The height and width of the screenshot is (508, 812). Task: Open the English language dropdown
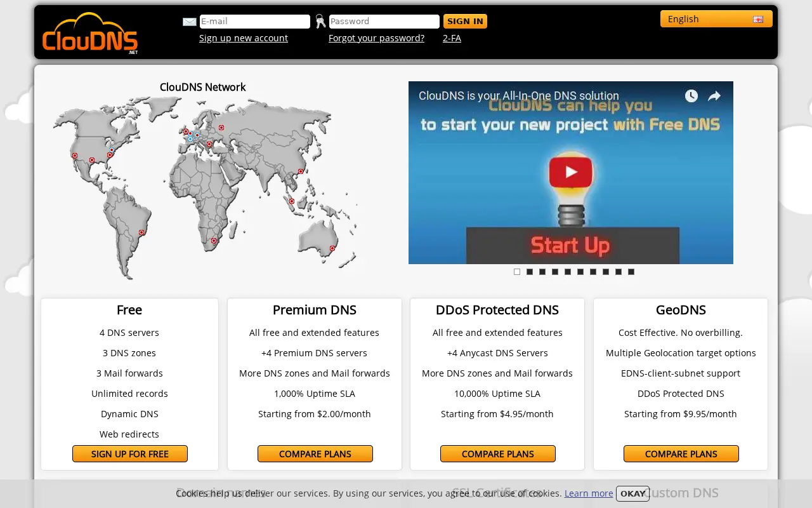click(716, 19)
